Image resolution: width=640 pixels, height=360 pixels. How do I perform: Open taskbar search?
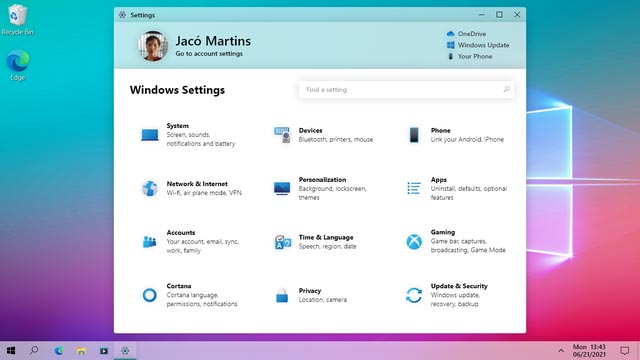pos(34,351)
